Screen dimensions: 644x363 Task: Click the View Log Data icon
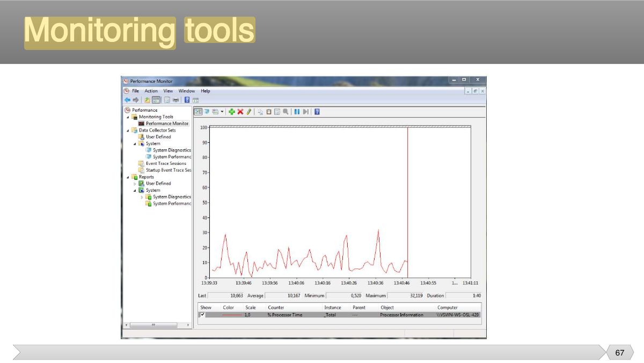(207, 112)
